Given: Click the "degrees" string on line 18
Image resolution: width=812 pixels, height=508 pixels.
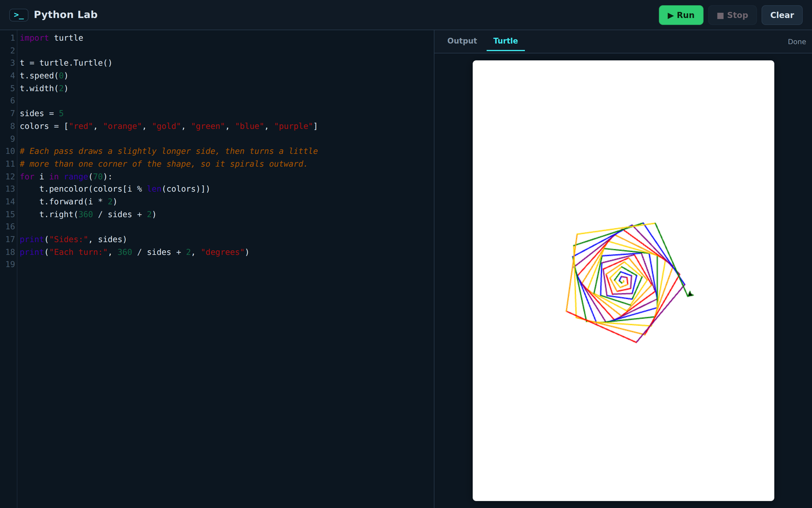Looking at the screenshot, I should coord(223,252).
